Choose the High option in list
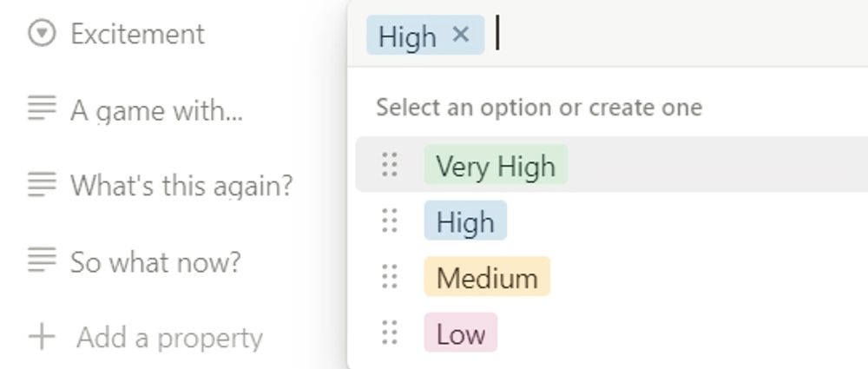The height and width of the screenshot is (369, 868). pyautogui.click(x=465, y=221)
